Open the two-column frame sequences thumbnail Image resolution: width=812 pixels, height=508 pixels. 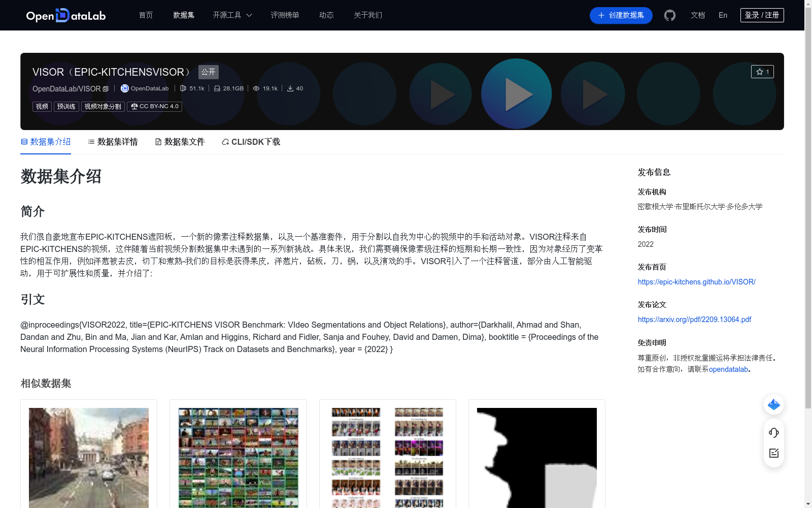click(x=388, y=458)
